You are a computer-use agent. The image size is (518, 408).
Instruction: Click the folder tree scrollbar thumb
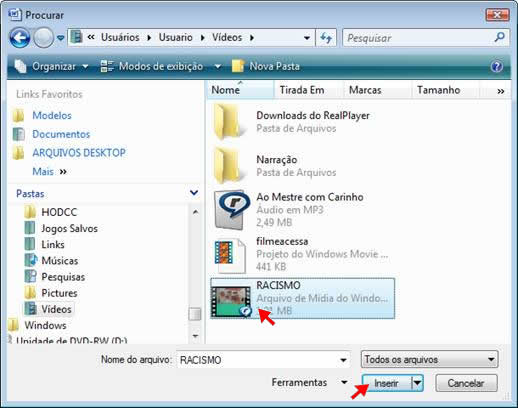[x=195, y=313]
